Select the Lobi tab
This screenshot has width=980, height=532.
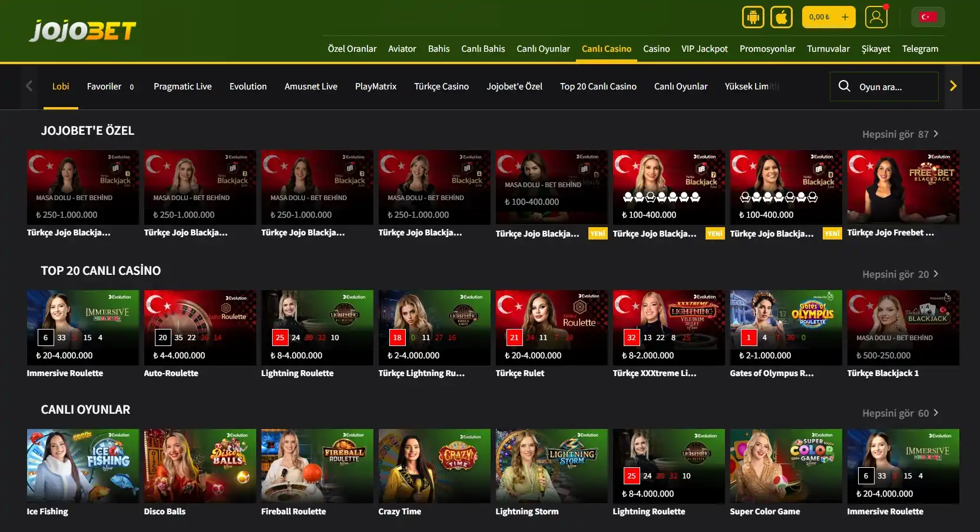tap(61, 87)
